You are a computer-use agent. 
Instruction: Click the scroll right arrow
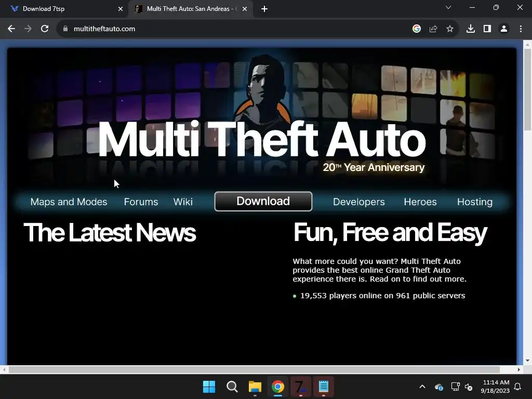(519, 369)
